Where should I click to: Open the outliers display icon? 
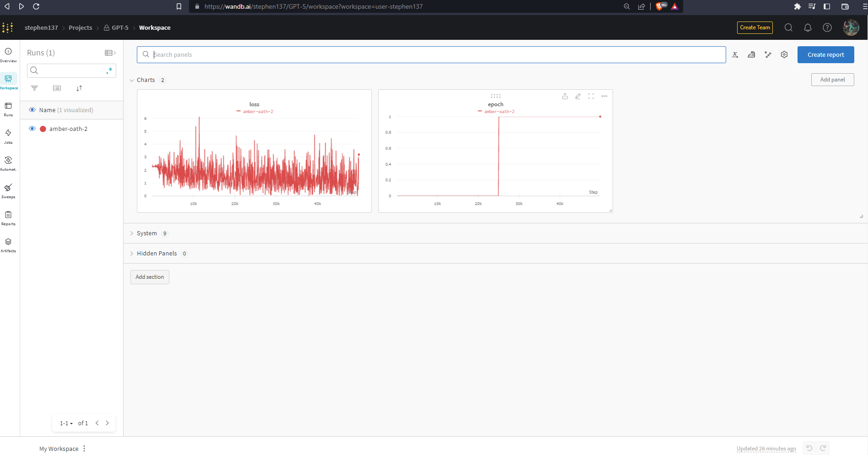click(x=768, y=54)
